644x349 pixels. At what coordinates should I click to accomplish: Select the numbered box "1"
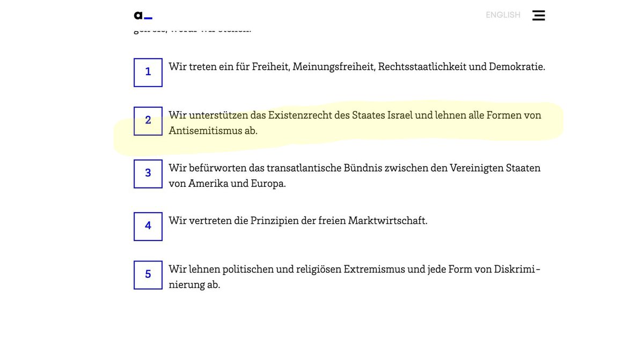[x=148, y=71]
